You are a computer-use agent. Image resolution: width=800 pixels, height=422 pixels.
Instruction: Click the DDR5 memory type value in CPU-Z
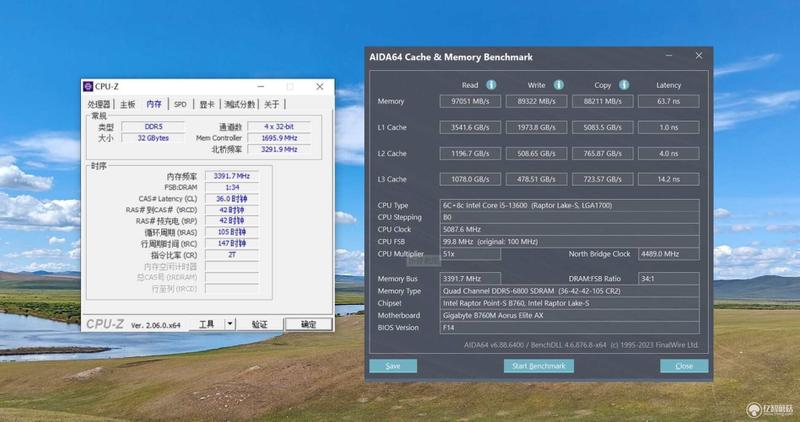(153, 127)
